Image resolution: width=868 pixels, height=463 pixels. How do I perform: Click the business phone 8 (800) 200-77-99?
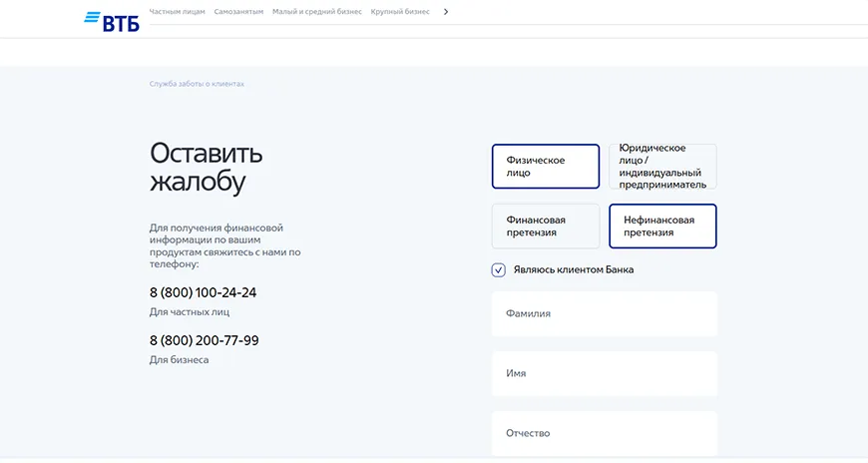(205, 340)
